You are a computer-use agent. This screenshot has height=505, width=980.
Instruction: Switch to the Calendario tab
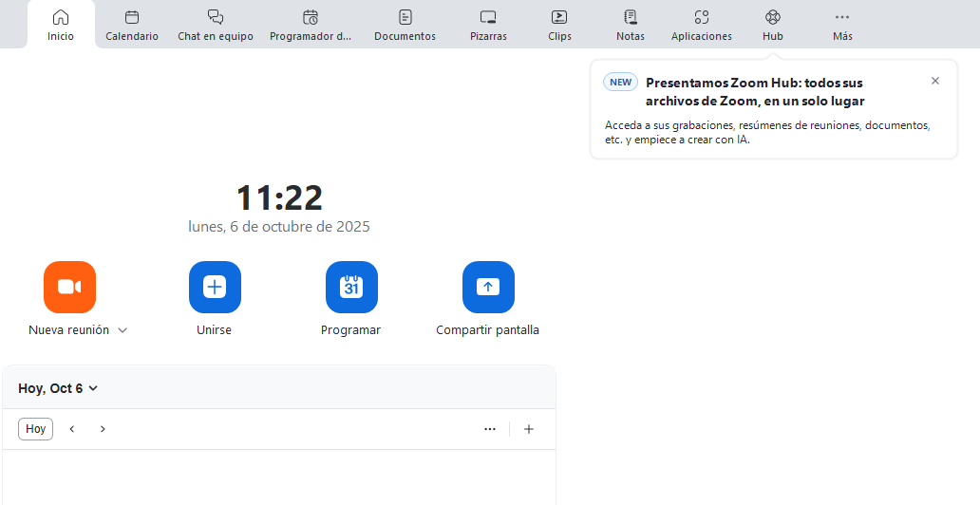click(x=132, y=25)
